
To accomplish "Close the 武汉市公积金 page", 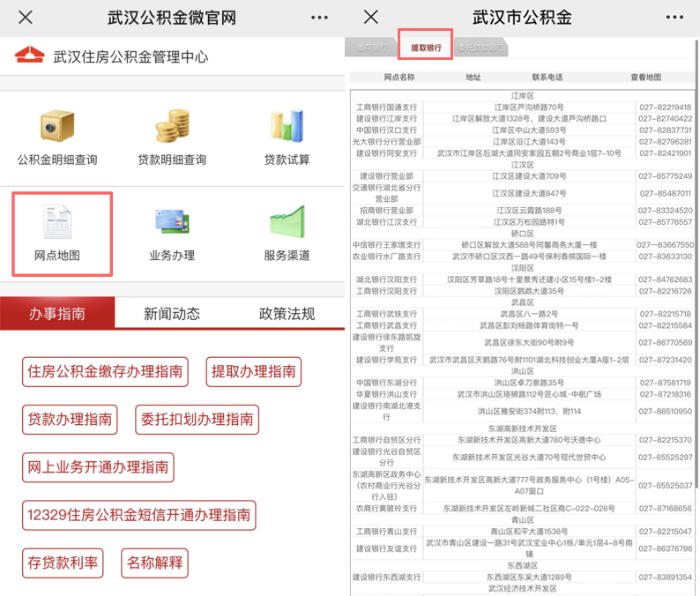I will 371,18.
